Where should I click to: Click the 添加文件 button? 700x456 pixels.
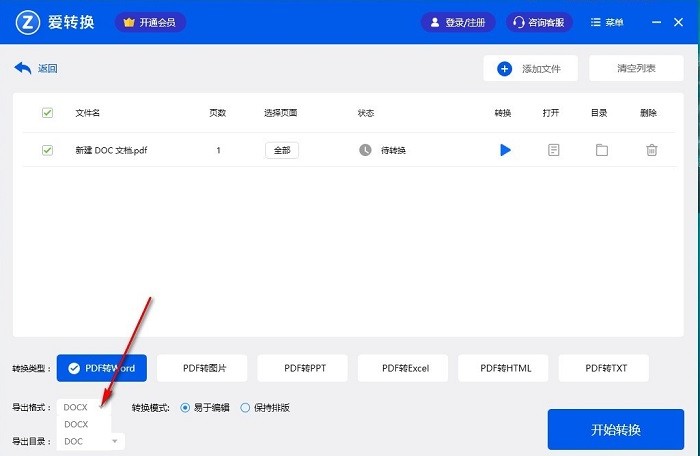[x=530, y=69]
